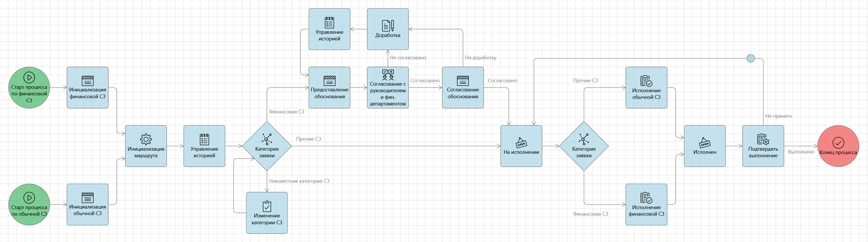Click the approval people icon in 'Согласование с руководителем'

click(388, 74)
